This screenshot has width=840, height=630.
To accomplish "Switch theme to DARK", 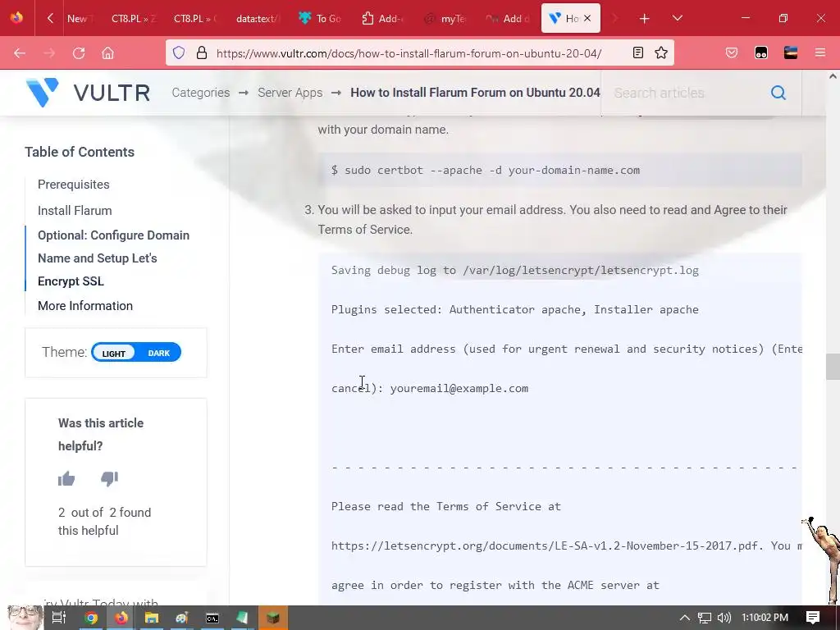I will [158, 353].
